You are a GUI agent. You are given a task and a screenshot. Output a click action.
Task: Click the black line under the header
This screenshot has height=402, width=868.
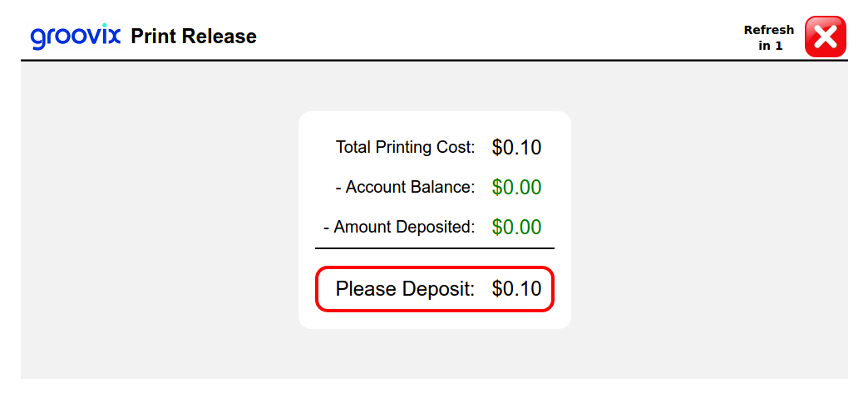click(434, 61)
